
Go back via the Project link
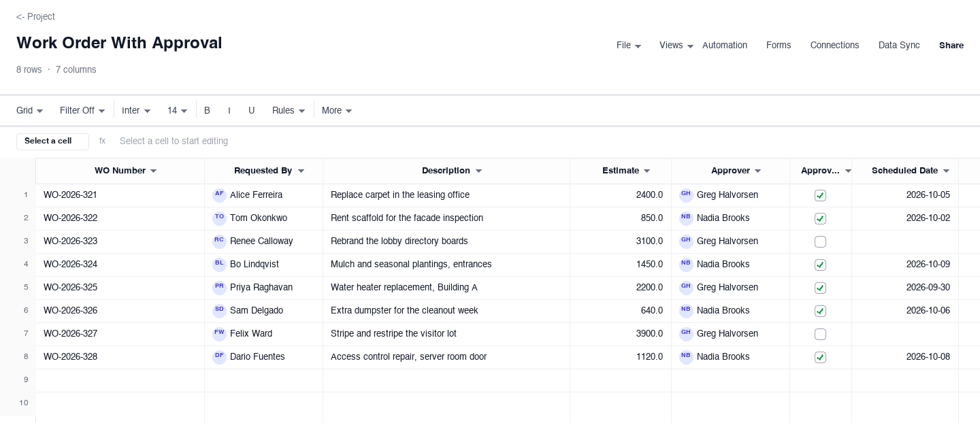35,16
